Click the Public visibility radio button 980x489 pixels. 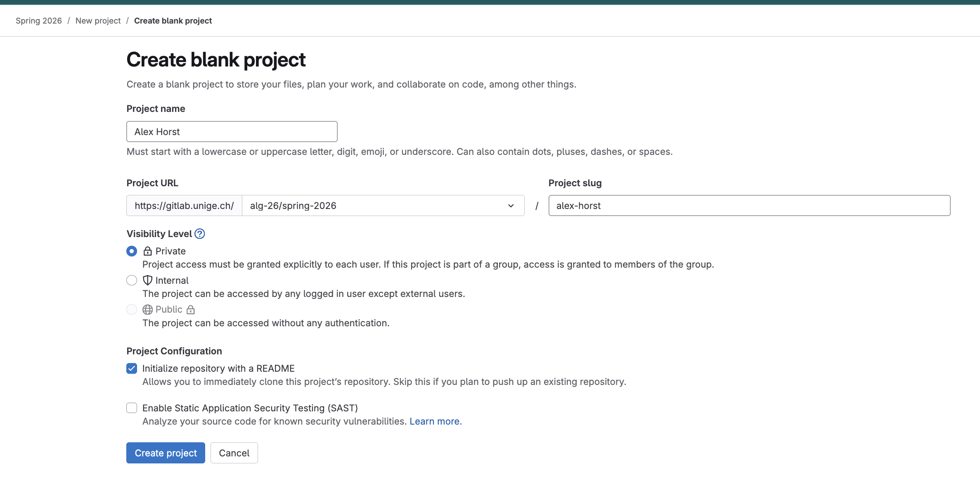131,309
